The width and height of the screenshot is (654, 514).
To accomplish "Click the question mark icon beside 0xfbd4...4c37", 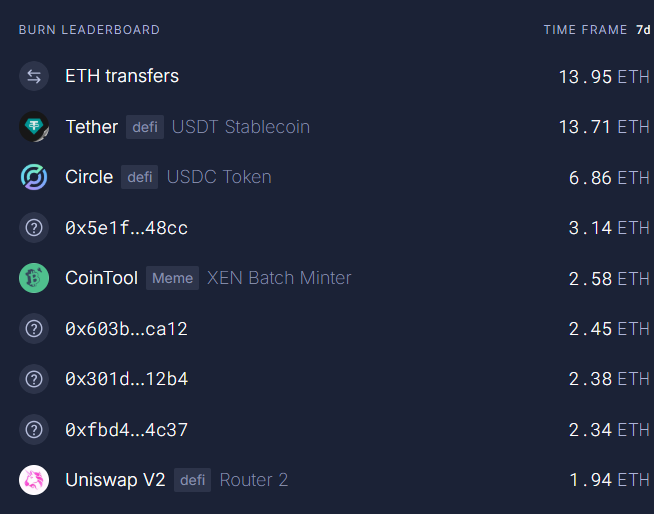I will tap(34, 430).
